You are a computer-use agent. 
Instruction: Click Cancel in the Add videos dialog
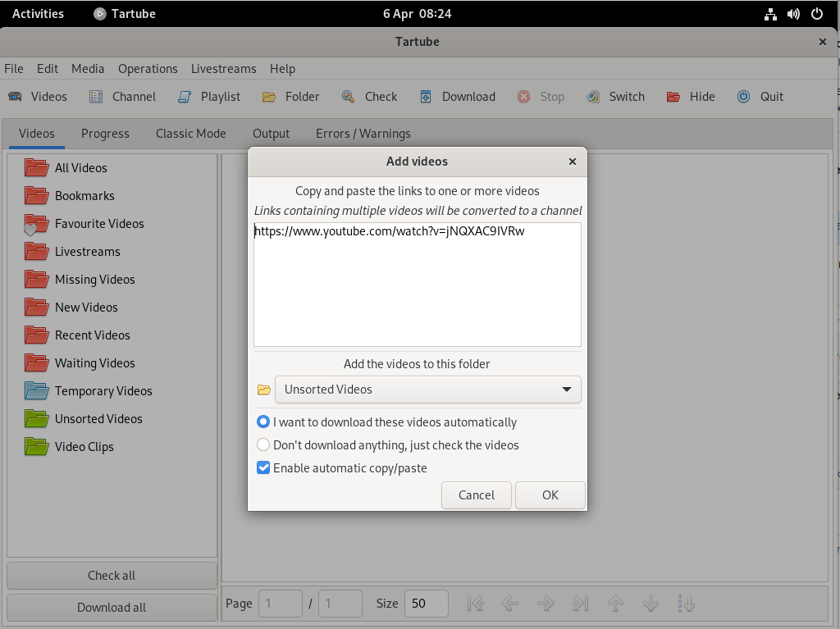tap(477, 495)
